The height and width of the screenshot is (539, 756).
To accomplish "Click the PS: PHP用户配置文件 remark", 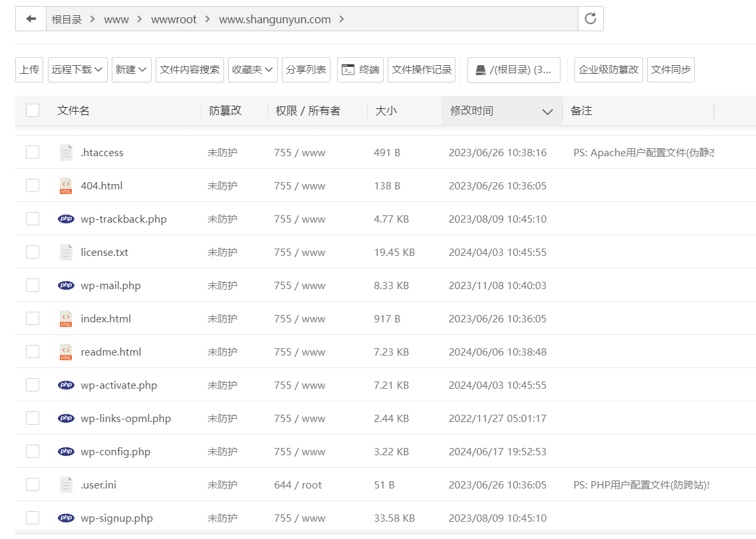I will (641, 485).
